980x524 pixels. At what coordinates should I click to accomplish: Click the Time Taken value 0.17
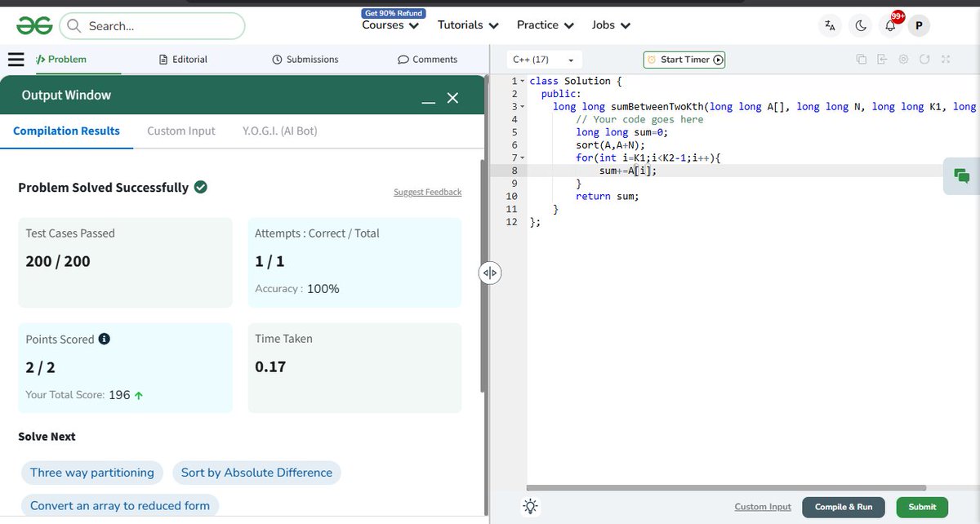[270, 367]
